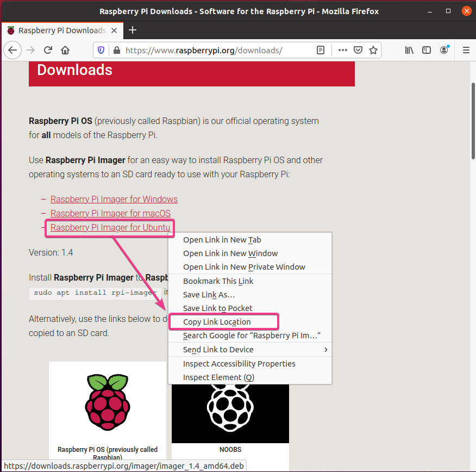Select Save Link As… menu entry
The width and height of the screenshot is (476, 472).
pyautogui.click(x=209, y=295)
